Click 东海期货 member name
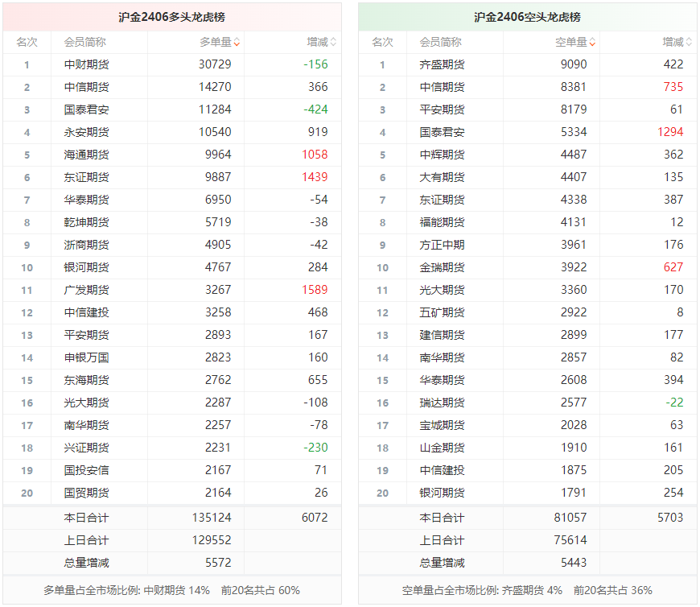 tap(86, 380)
